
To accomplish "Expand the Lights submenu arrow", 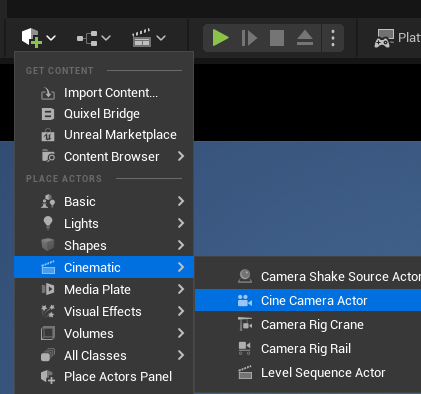I will tap(181, 223).
